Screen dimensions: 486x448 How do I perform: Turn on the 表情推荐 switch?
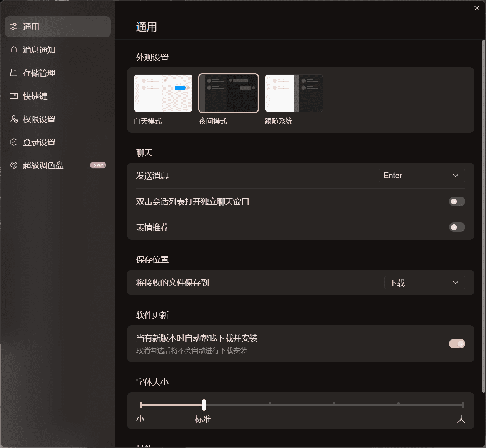coord(457,227)
